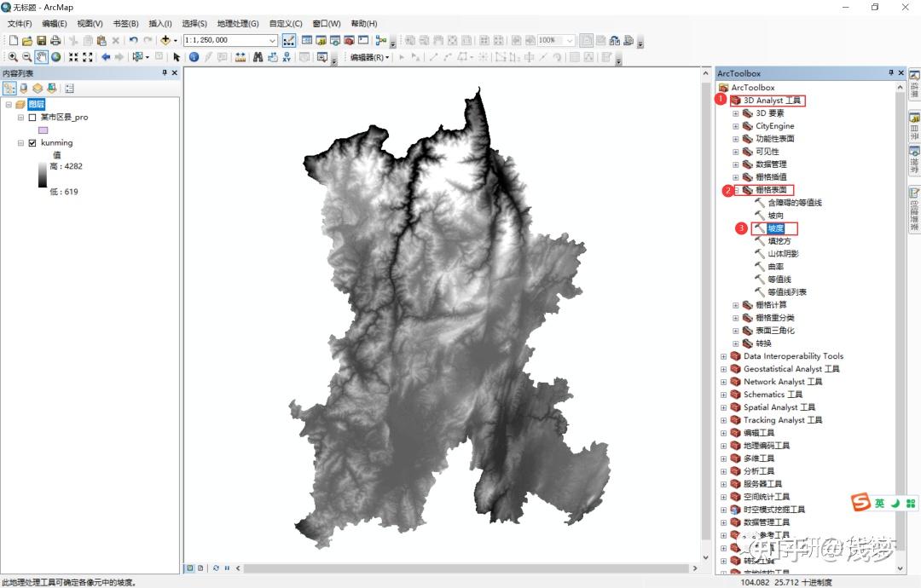The height and width of the screenshot is (588, 921).
Task: Activate the Pan hand tool
Action: pos(41,57)
